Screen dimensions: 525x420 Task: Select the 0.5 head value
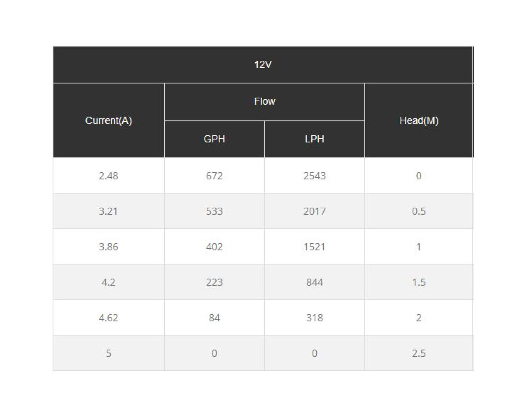[x=419, y=211]
